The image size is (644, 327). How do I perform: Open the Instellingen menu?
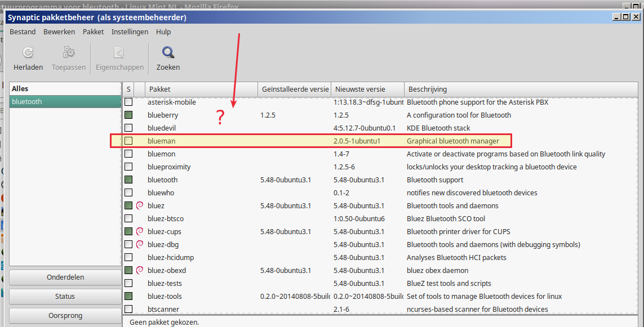pyautogui.click(x=130, y=32)
